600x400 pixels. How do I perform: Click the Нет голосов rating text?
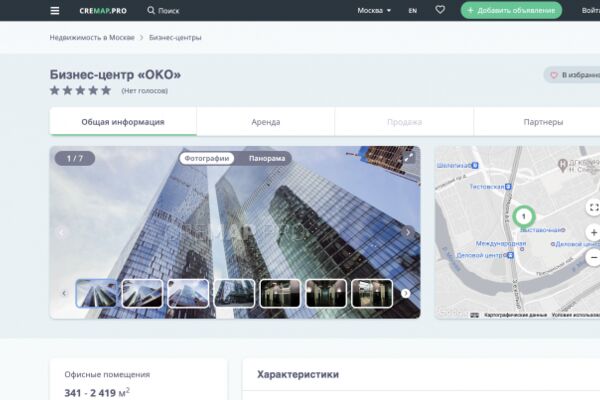tap(145, 91)
